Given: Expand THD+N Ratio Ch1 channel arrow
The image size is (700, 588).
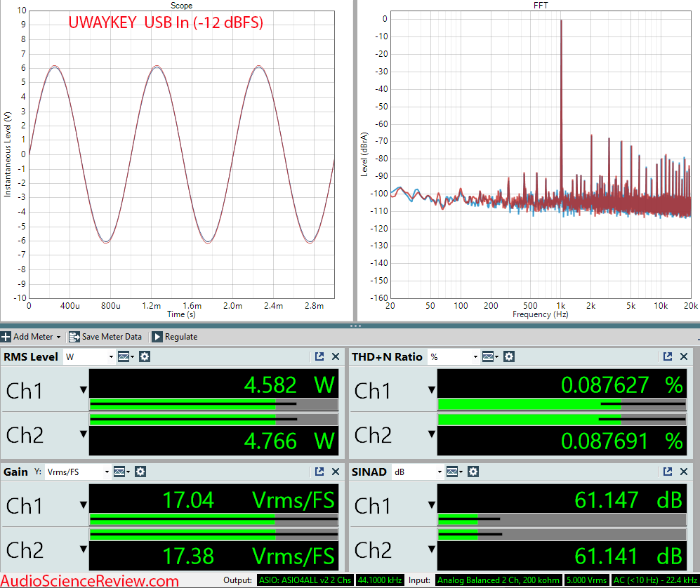Looking at the screenshot, I should tap(432, 390).
